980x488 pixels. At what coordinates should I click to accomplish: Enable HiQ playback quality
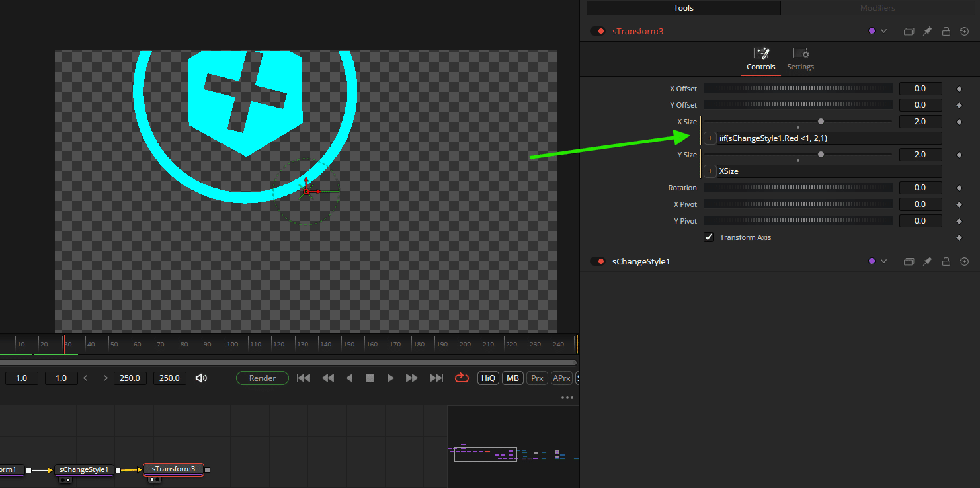tap(488, 378)
